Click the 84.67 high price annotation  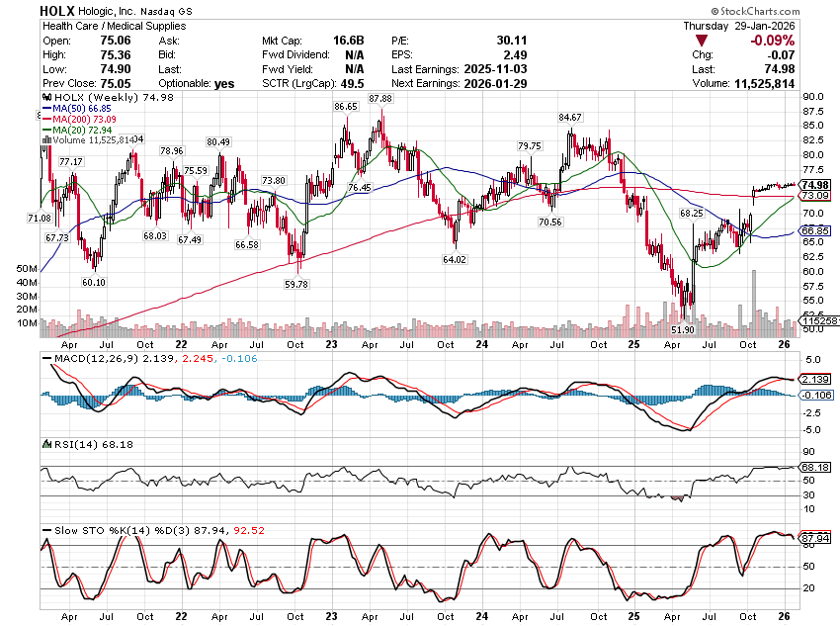click(x=571, y=117)
